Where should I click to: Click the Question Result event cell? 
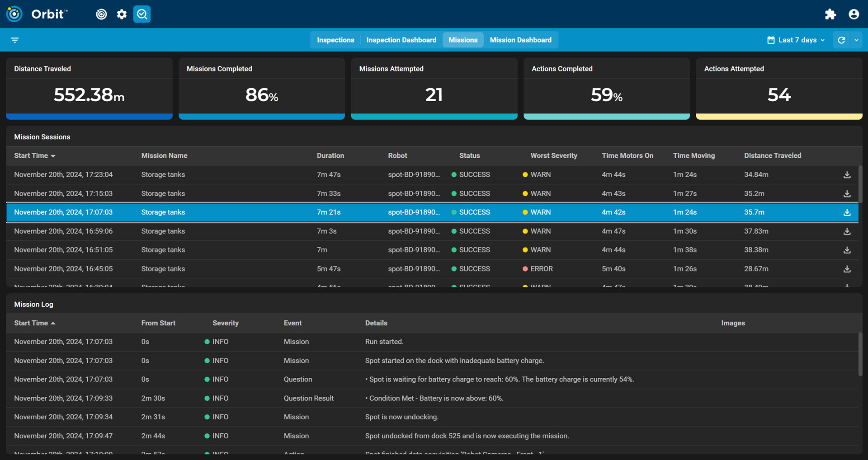point(309,398)
